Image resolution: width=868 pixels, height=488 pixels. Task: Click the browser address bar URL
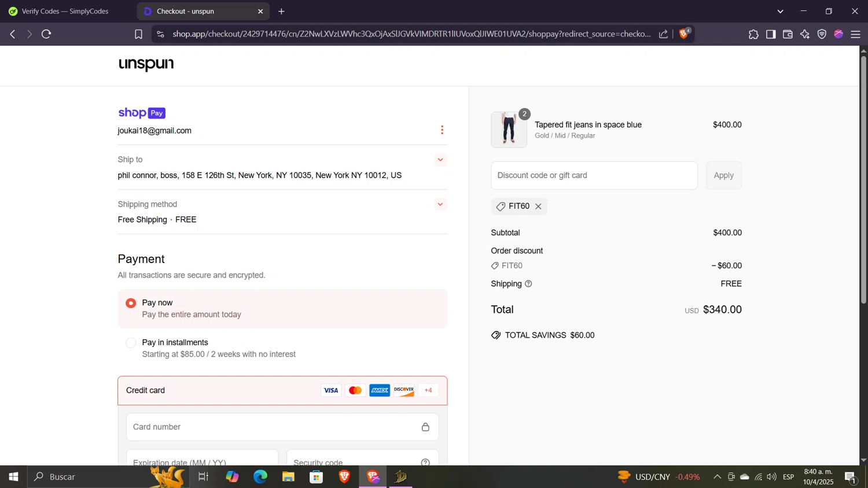point(411,34)
